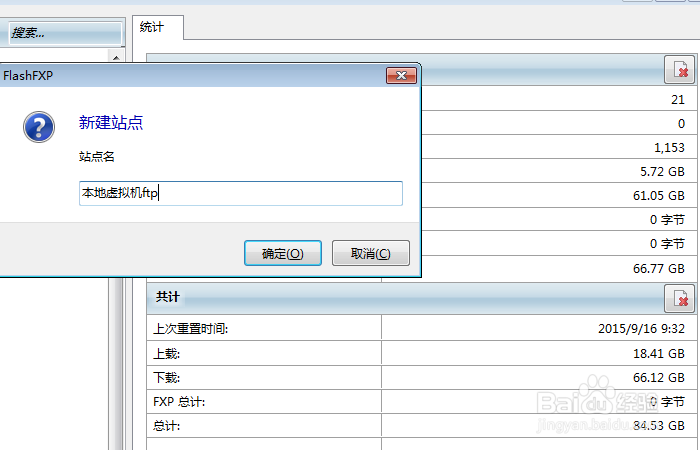Click the blue question mark icon in the dialog

pos(39,127)
